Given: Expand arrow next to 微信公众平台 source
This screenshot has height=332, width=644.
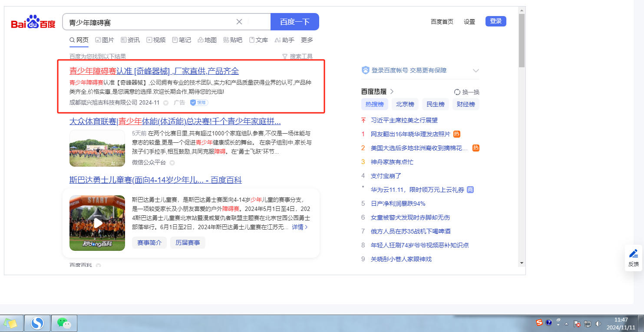Looking at the screenshot, I should pyautogui.click(x=172, y=163).
